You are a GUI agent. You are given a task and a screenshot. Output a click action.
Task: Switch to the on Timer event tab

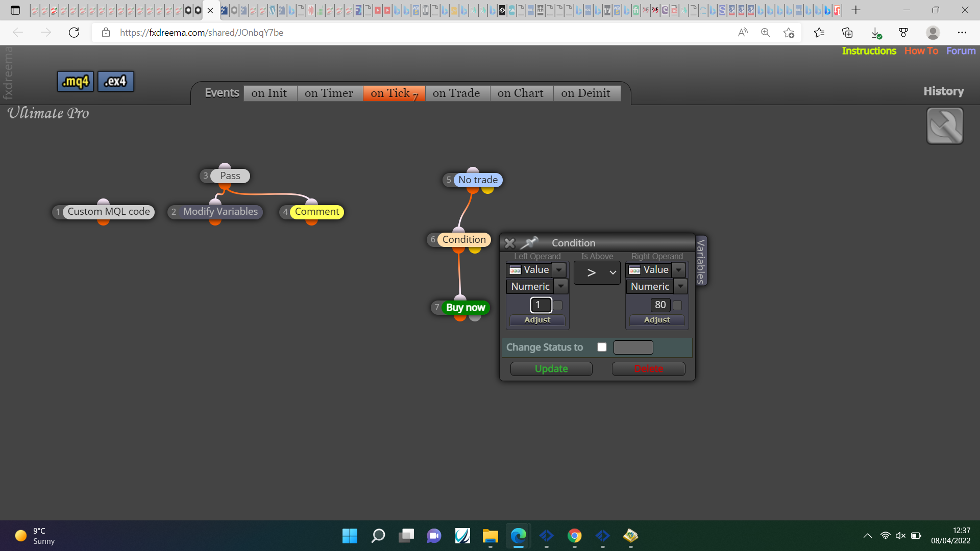coord(329,93)
